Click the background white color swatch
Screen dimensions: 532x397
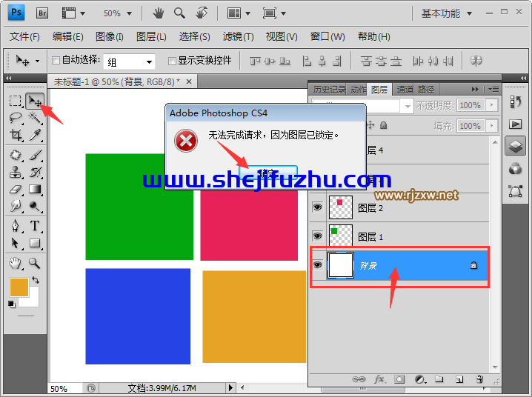tap(33, 301)
